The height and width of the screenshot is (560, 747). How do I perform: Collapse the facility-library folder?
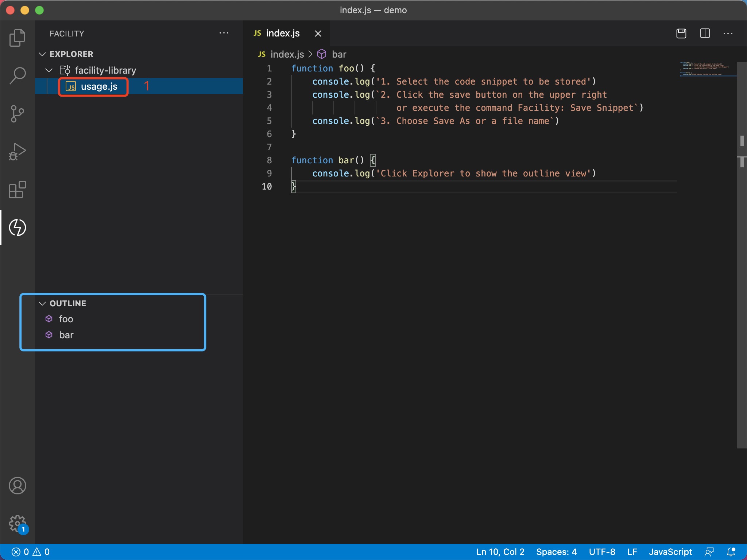(49, 70)
